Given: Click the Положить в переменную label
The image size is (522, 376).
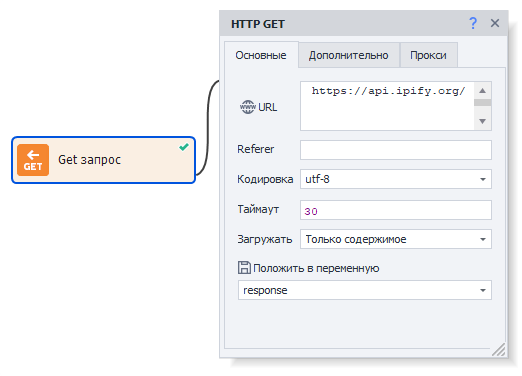Looking at the screenshot, I should click(316, 268).
